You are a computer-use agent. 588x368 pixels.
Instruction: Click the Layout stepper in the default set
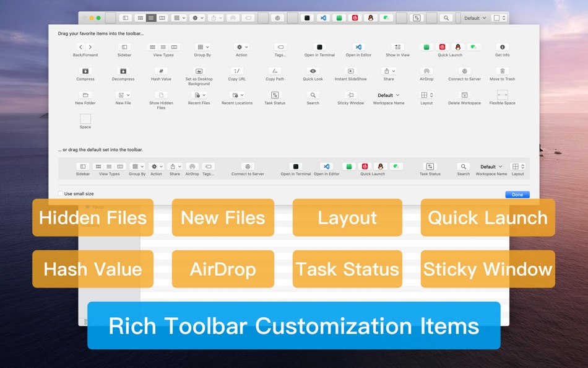[x=517, y=167]
